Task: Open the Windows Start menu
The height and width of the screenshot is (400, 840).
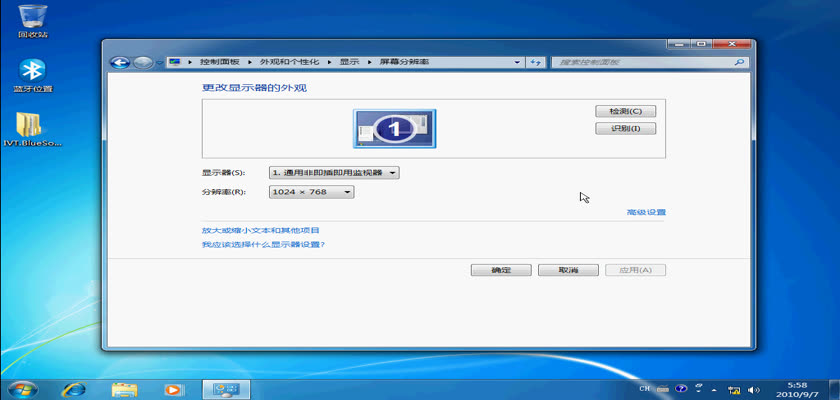Action: [x=21, y=388]
